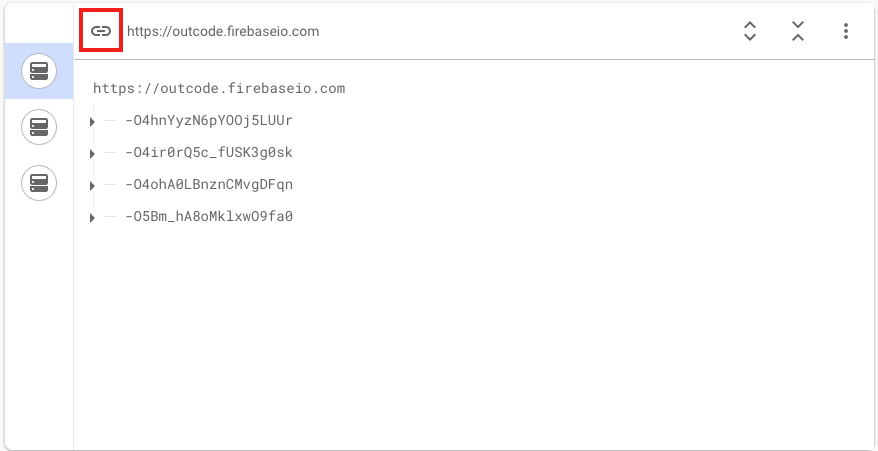Select the -O4ir0rQ5c_fUSK3g0sk key
Viewport: 878px width, 451px height.
(x=209, y=153)
